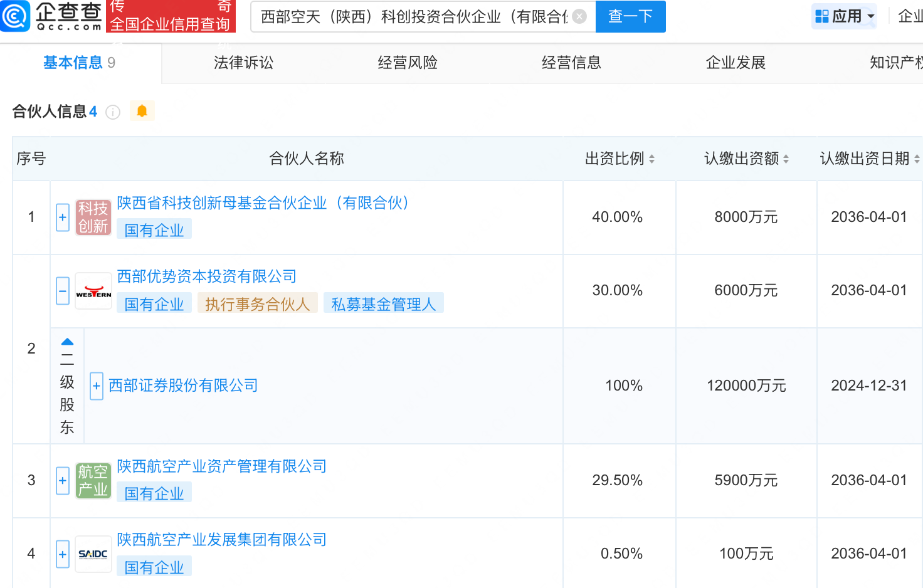Switch to 经营风险 tab

pos(408,63)
